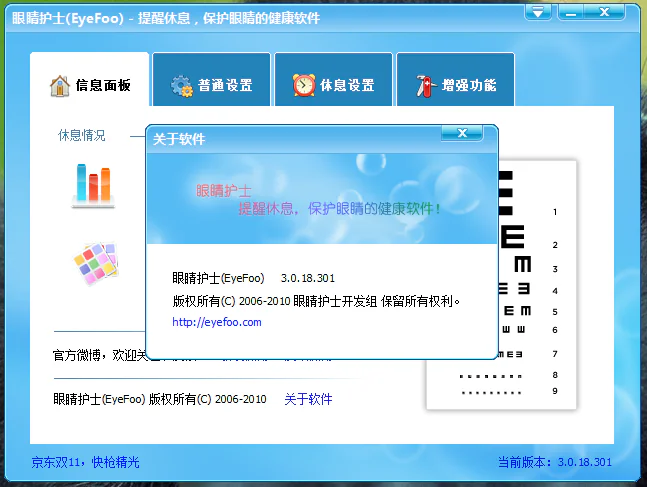Click the house icon on 信息面板
Screen dimensions: 647x487
point(60,86)
